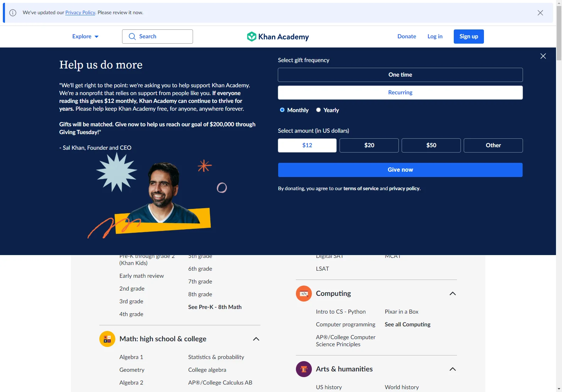Choose the Monthly radio button

click(282, 110)
